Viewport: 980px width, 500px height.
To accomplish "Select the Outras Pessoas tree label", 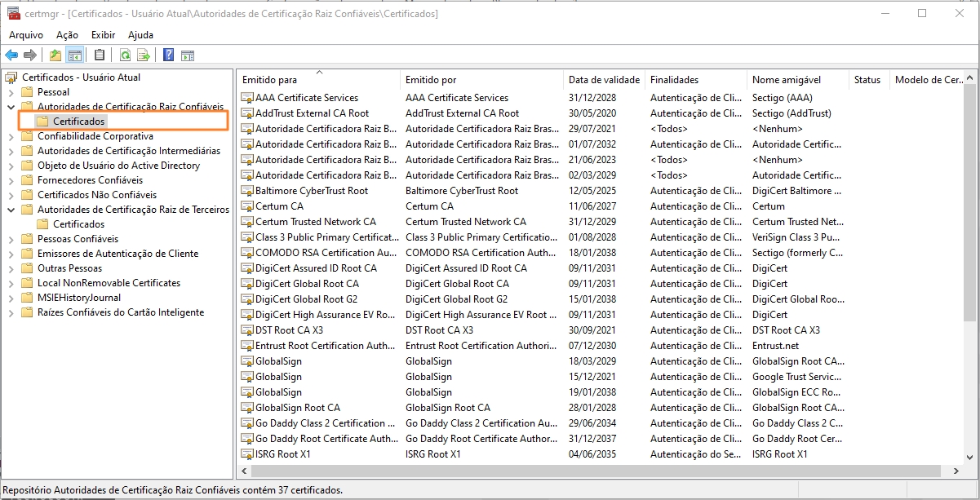I will [69, 268].
